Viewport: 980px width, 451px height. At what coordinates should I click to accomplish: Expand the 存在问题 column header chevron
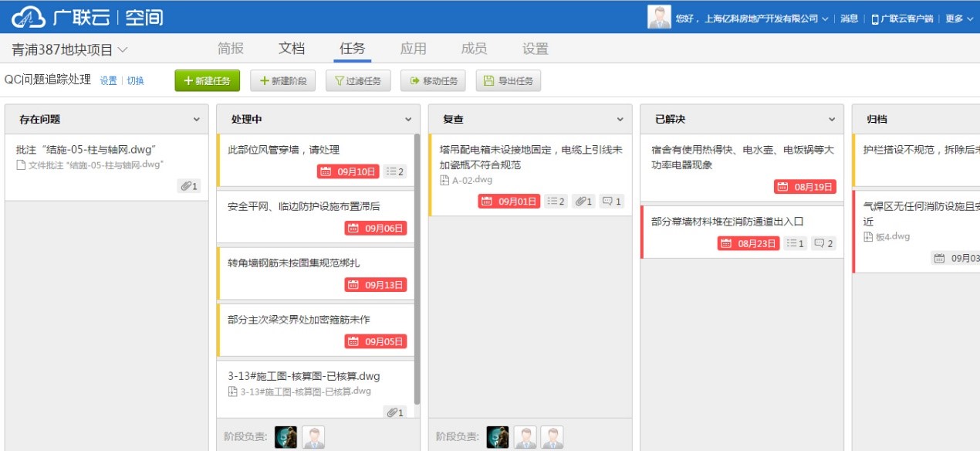point(198,120)
